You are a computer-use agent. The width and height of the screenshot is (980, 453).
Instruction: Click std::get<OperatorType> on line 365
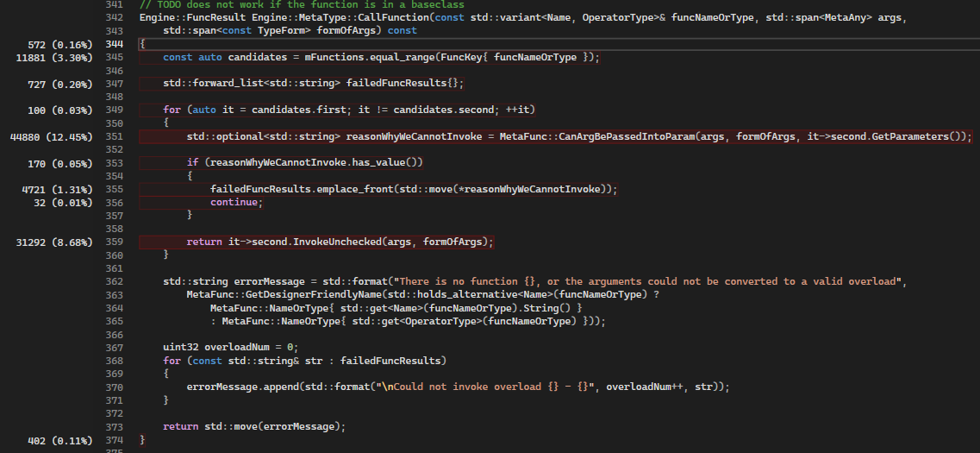tap(417, 322)
